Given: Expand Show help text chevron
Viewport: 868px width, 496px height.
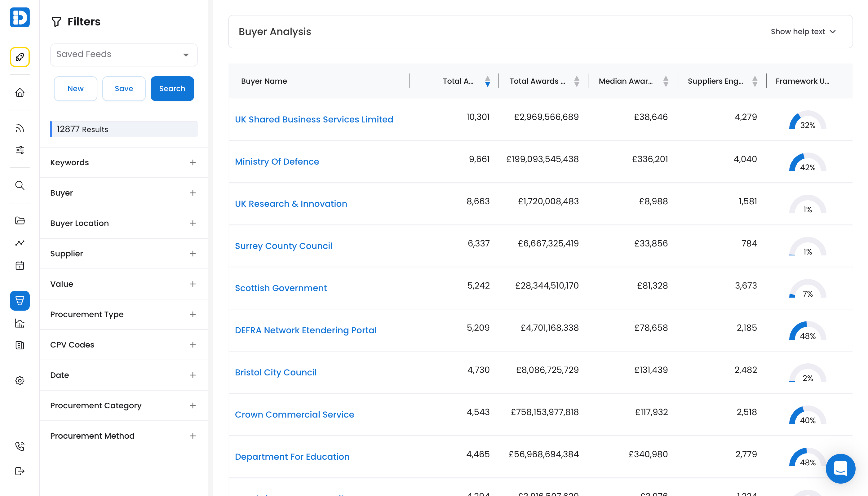Looking at the screenshot, I should click(x=833, y=32).
